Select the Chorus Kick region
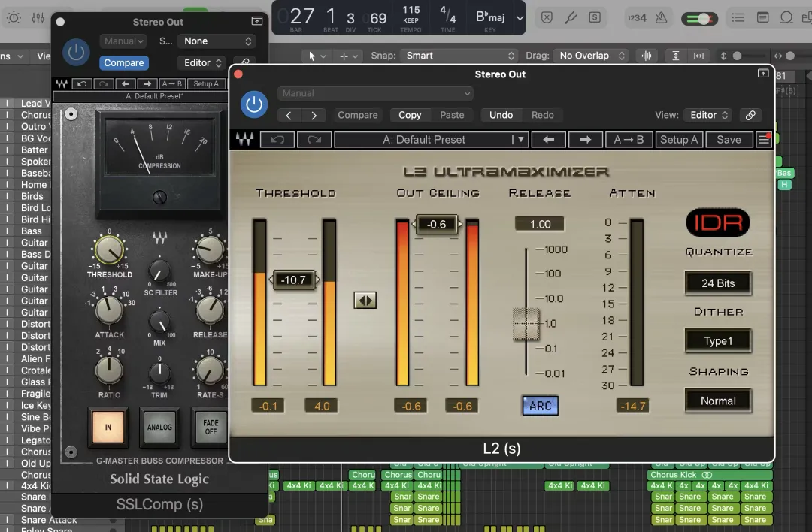 710,475
